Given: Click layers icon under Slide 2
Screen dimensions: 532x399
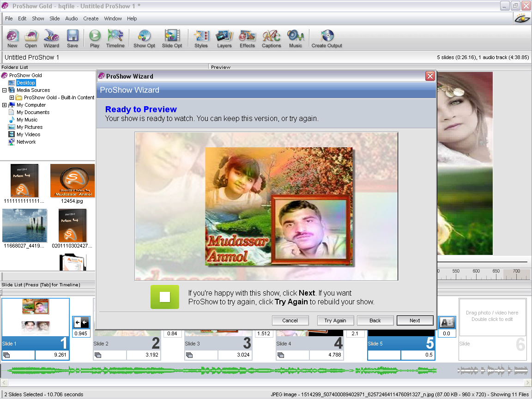Looking at the screenshot, I should click(x=98, y=355).
